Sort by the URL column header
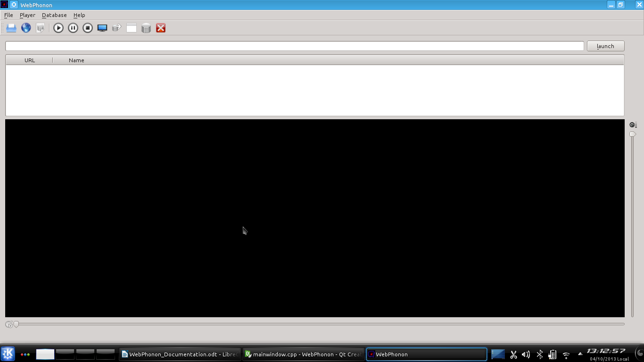Viewport: 644px width, 362px height. click(x=30, y=60)
